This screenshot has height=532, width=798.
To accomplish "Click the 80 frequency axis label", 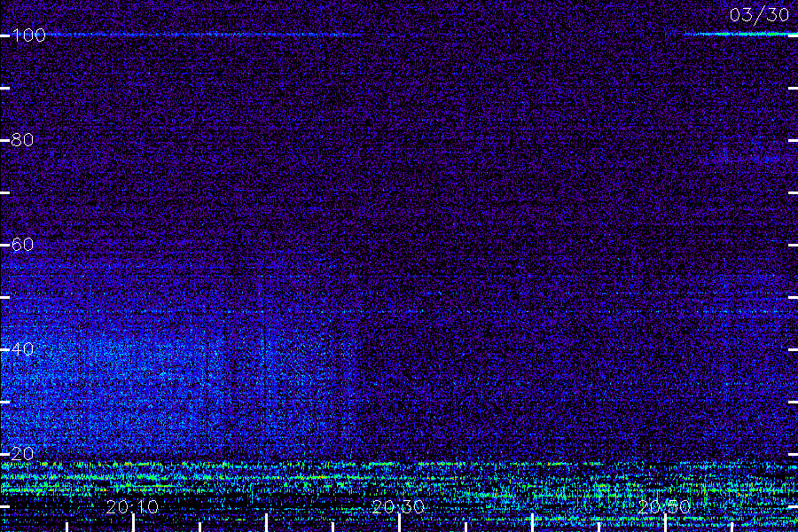I will pyautogui.click(x=22, y=140).
